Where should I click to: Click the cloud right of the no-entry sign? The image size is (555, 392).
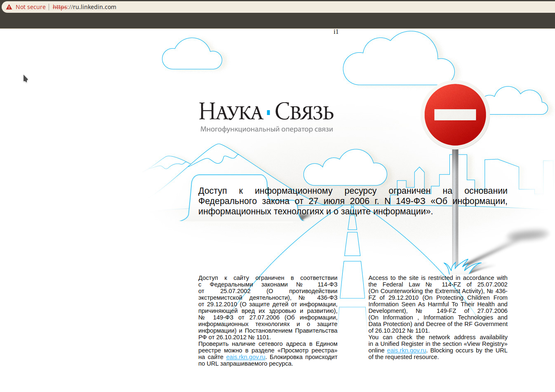[x=520, y=101]
